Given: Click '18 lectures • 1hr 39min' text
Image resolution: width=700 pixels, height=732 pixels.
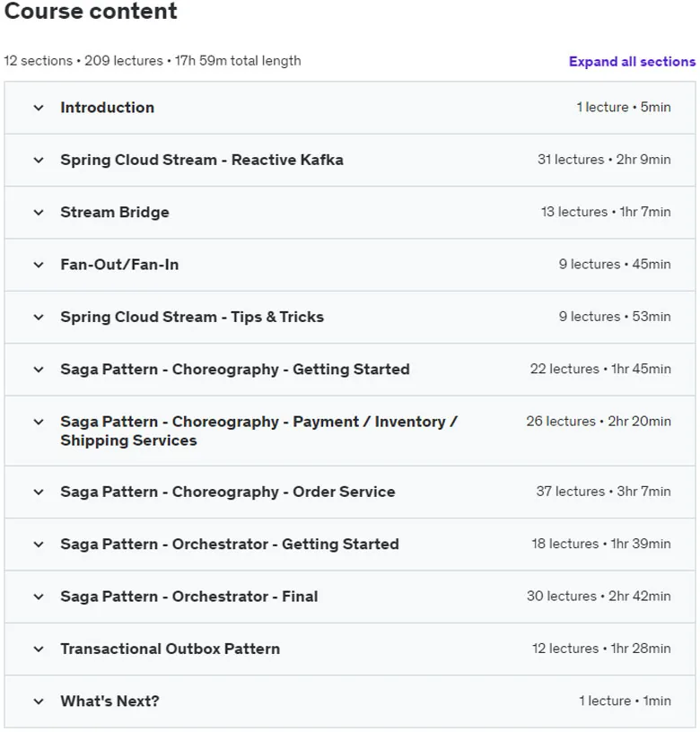Looking at the screenshot, I should pyautogui.click(x=601, y=543).
